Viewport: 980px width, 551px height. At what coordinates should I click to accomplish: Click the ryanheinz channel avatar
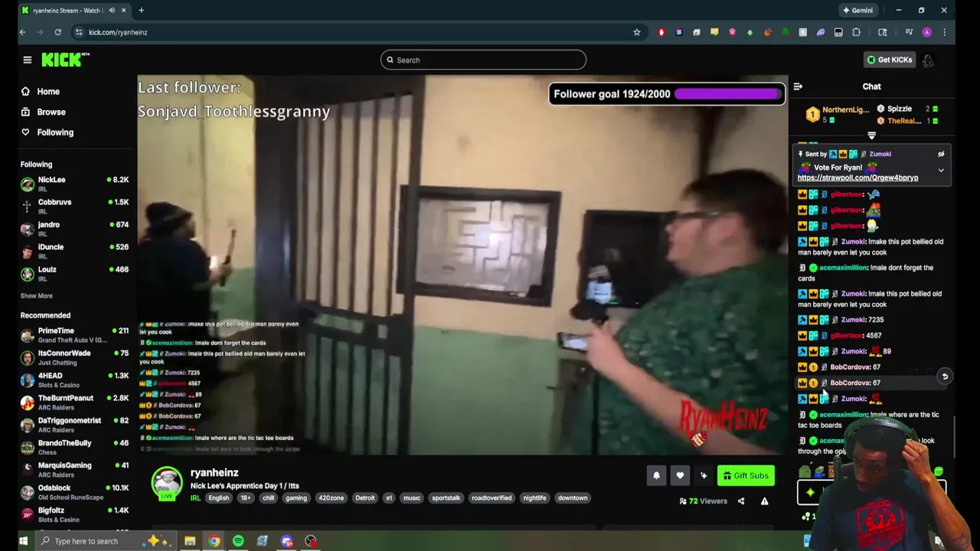167,483
